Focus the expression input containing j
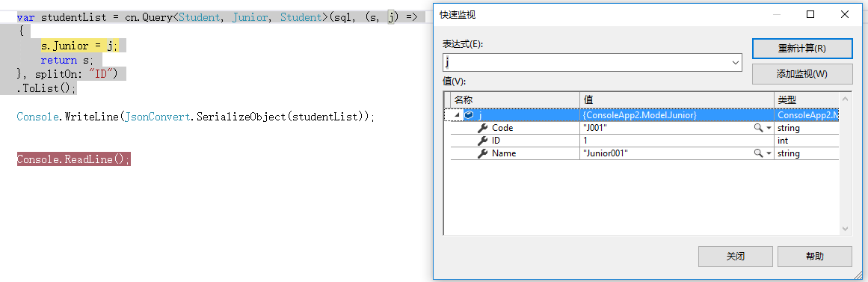This screenshot has height=282, width=868. [x=586, y=63]
